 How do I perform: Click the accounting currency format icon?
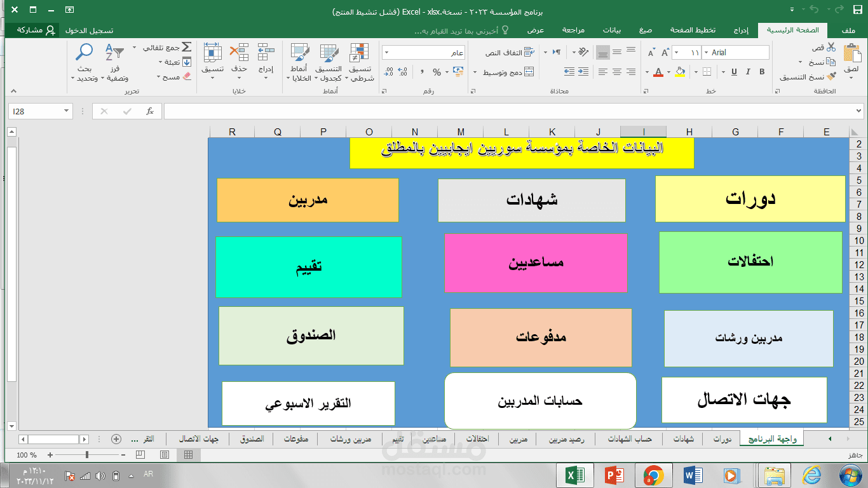(x=458, y=72)
